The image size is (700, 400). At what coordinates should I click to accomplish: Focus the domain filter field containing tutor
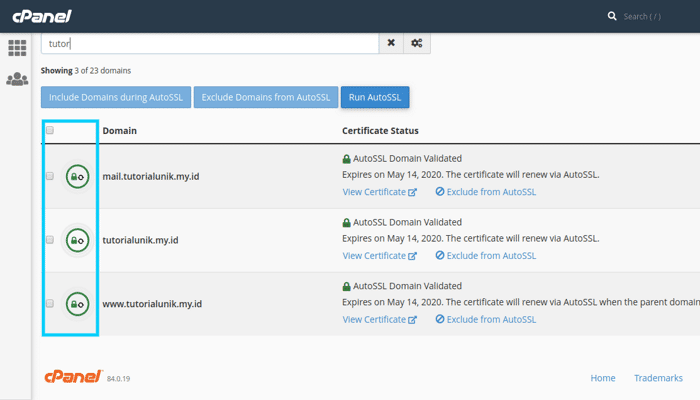pos(210,43)
